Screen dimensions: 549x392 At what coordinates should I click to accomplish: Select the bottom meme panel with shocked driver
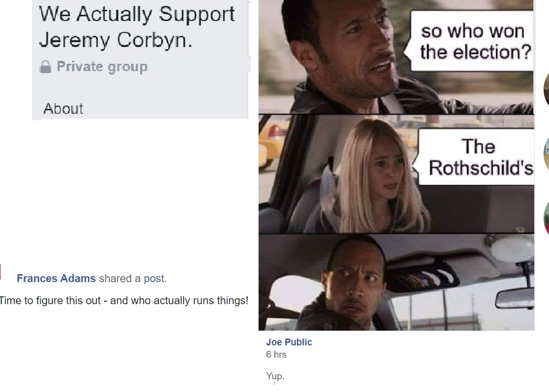[396, 282]
